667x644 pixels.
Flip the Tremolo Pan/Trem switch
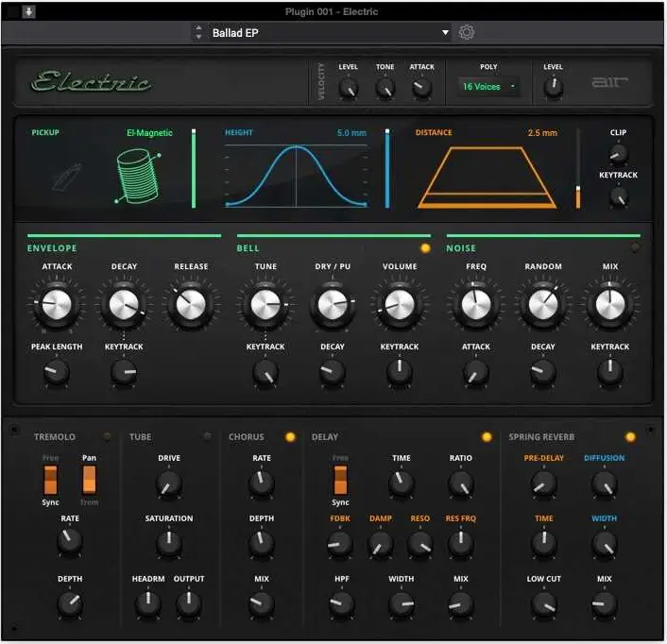[x=90, y=480]
